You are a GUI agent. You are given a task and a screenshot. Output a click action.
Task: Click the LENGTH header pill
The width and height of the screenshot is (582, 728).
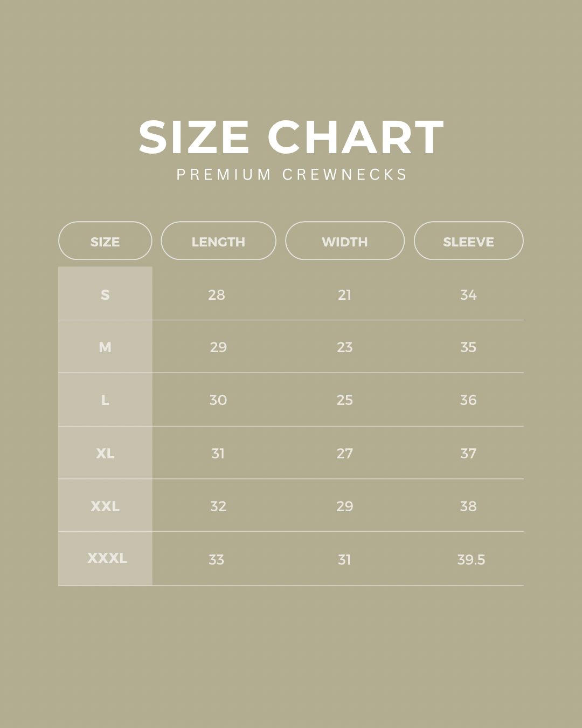coord(218,241)
